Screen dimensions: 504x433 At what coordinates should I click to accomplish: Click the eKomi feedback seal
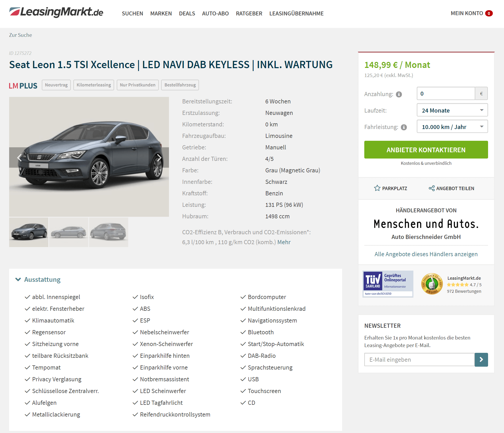click(432, 284)
